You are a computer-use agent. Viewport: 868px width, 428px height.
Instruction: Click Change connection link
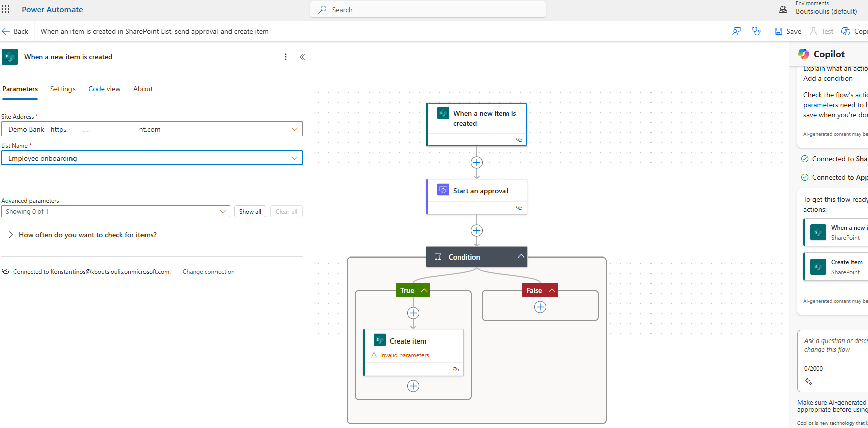pos(208,272)
